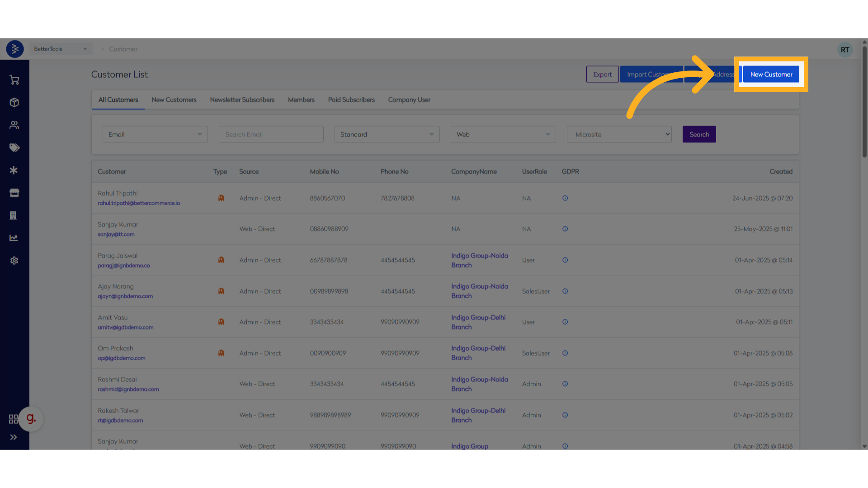Open the Standard dropdown
The width and height of the screenshot is (868, 488).
[387, 134]
